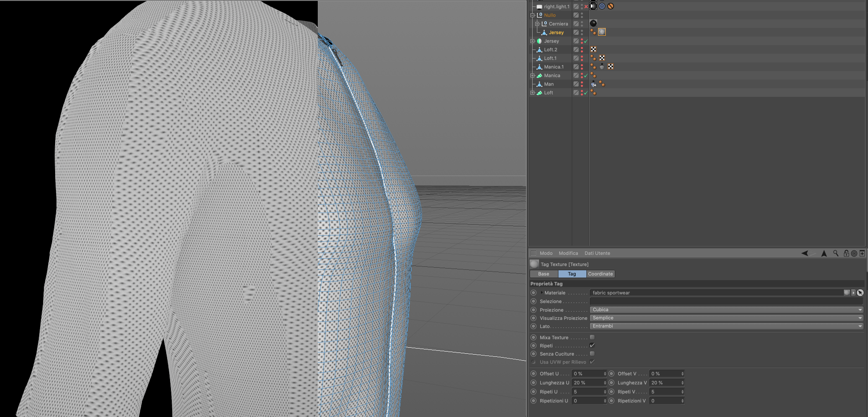Expand the Materiale disclosure triangle

coord(542,293)
